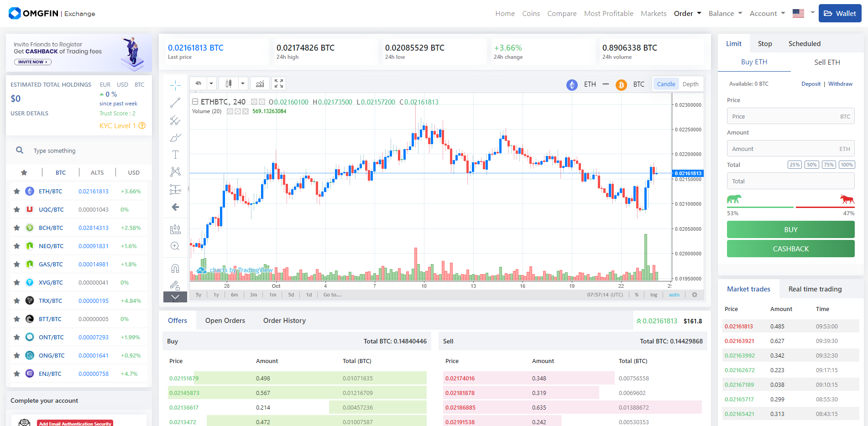Toggle favorite star for XVG/BTC
Screen dimensions: 868x426
click(17, 282)
